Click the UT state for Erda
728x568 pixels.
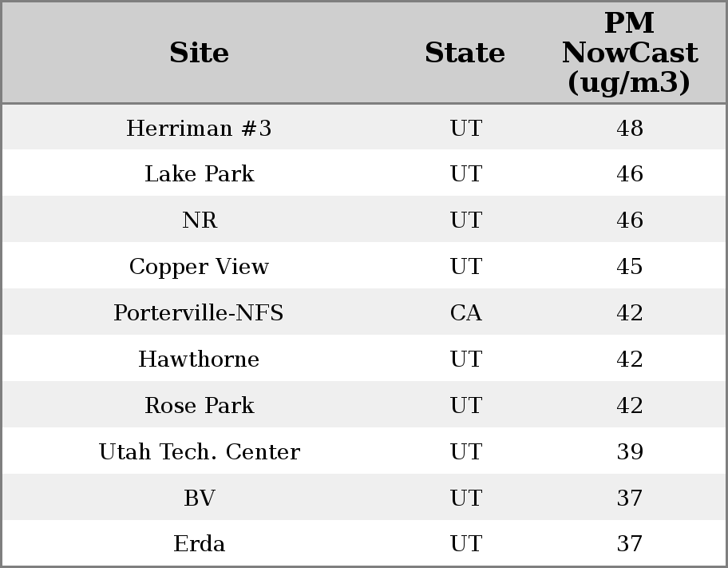coord(465,544)
